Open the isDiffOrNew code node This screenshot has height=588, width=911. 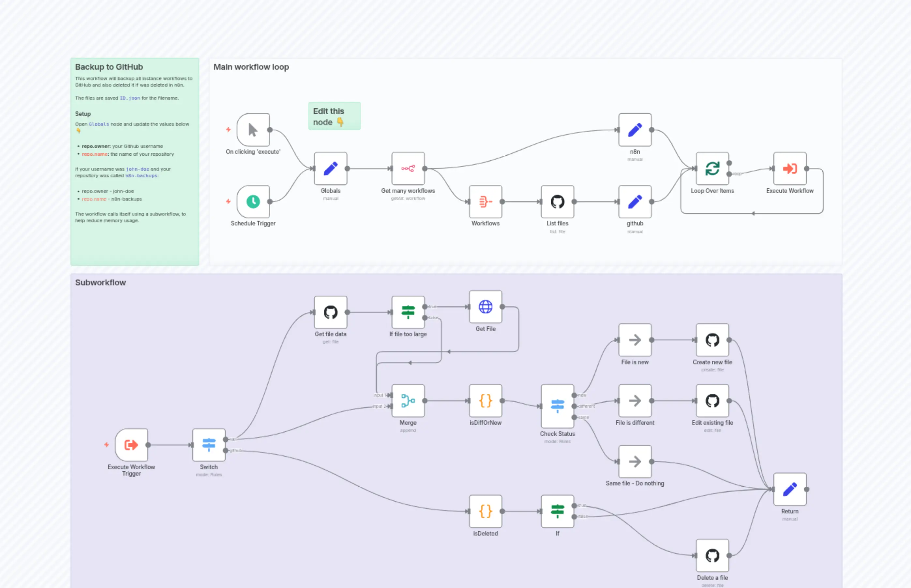coord(485,401)
